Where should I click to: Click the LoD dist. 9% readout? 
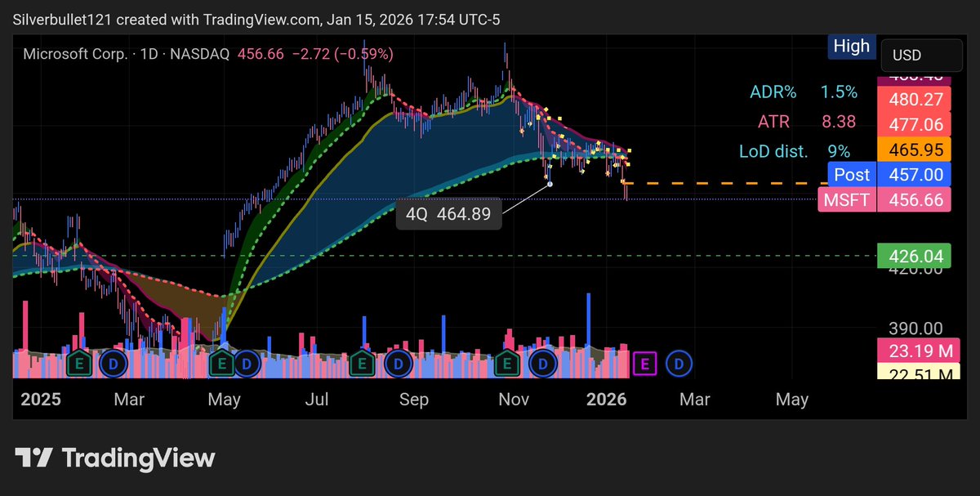pyautogui.click(x=795, y=151)
